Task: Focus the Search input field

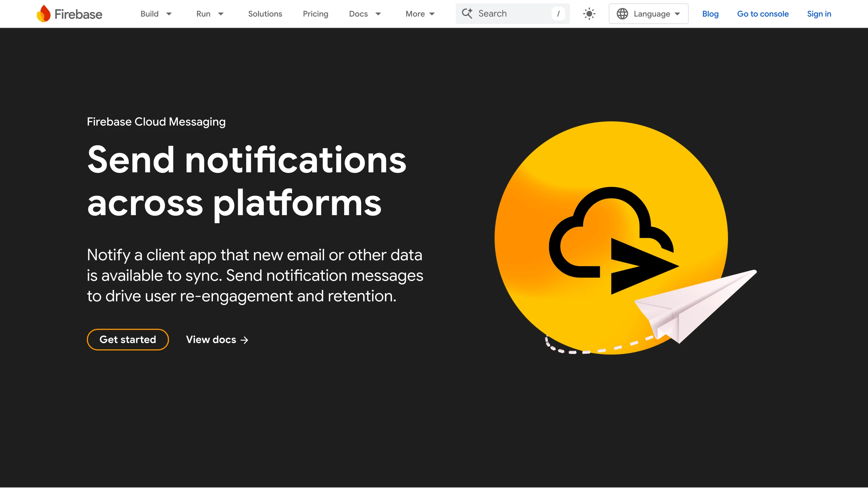Action: click(x=512, y=14)
